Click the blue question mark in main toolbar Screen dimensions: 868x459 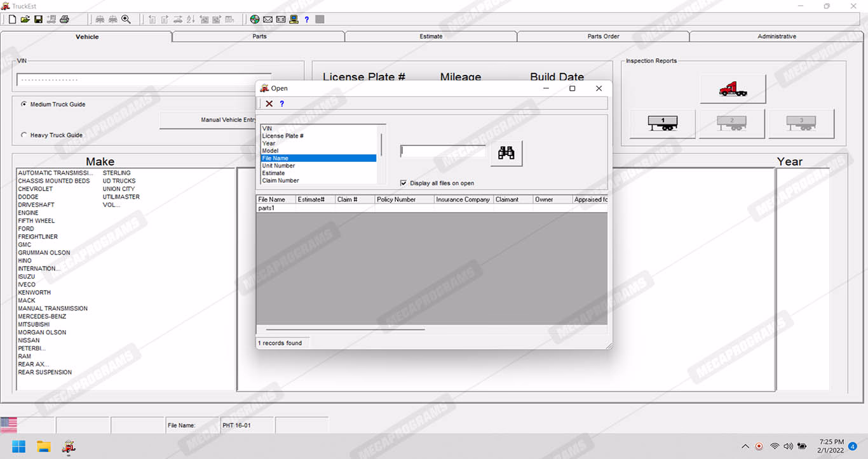307,20
